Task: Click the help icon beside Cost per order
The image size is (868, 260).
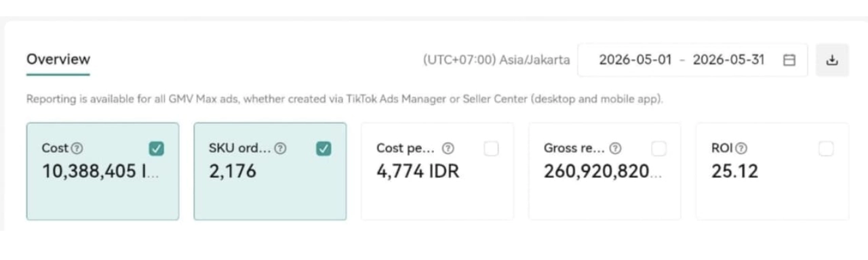Action: click(x=448, y=149)
